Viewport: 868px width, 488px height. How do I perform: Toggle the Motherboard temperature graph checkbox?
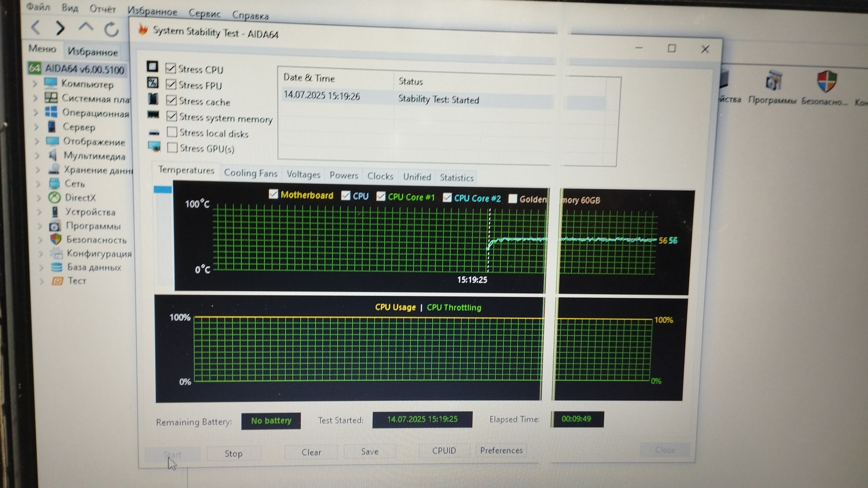pyautogui.click(x=273, y=194)
